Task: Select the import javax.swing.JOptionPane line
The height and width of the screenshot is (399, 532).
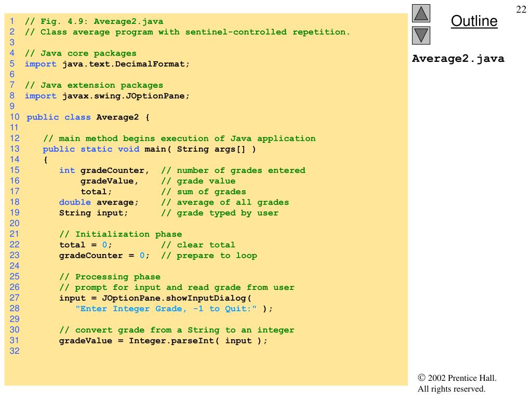Action: (x=107, y=96)
